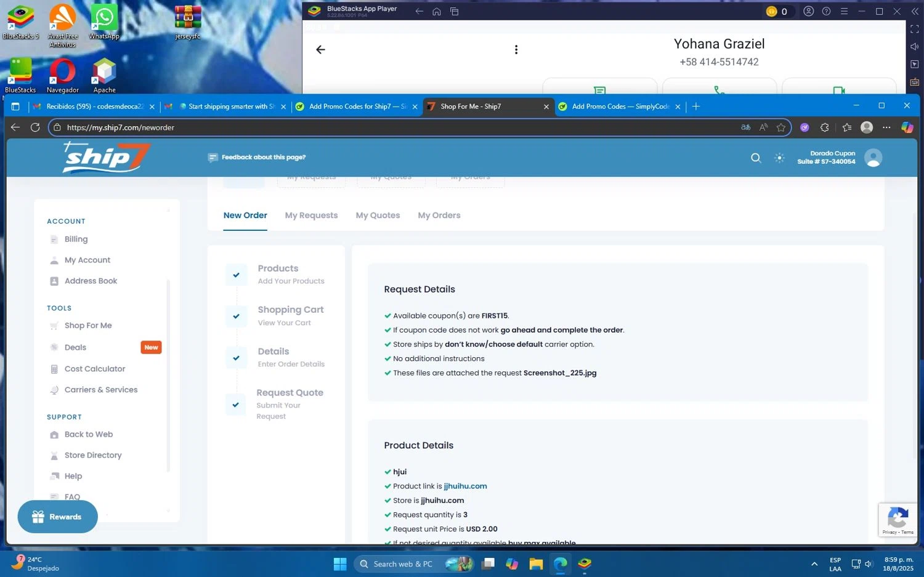This screenshot has height=577, width=924.
Task: Open the Edge favorites list
Action: pos(847,127)
